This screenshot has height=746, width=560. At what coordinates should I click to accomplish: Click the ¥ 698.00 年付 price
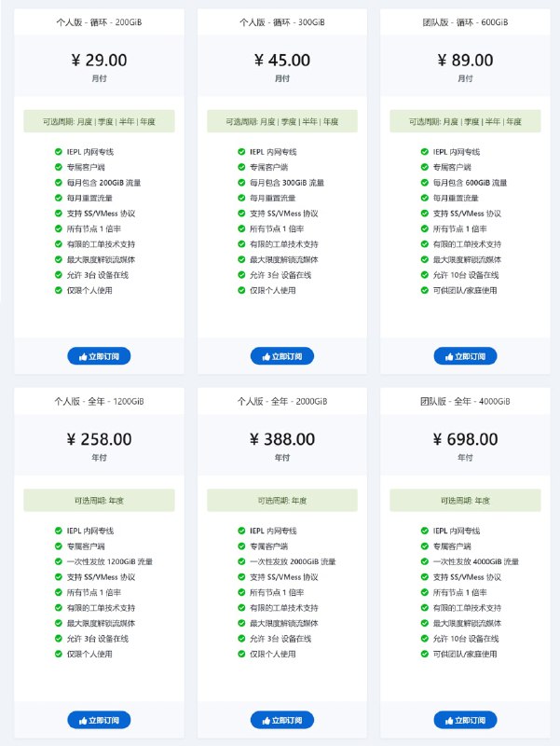(x=465, y=445)
